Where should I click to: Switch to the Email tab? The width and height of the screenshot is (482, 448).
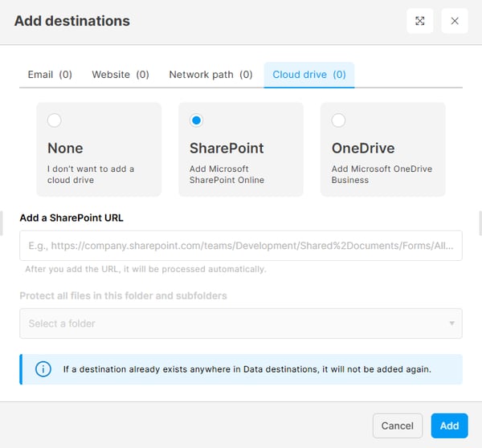click(x=50, y=75)
